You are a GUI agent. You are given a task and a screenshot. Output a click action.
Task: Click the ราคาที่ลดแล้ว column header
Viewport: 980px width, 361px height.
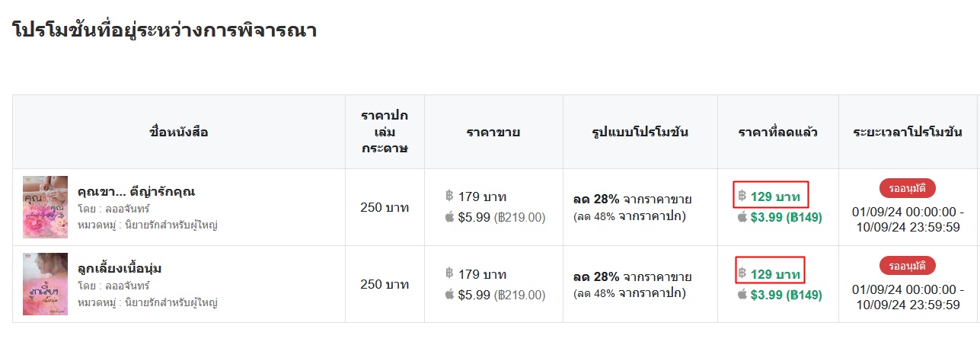[x=778, y=132]
